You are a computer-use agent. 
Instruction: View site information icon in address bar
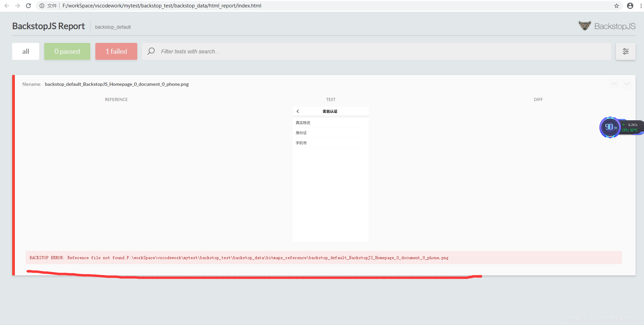[x=42, y=6]
